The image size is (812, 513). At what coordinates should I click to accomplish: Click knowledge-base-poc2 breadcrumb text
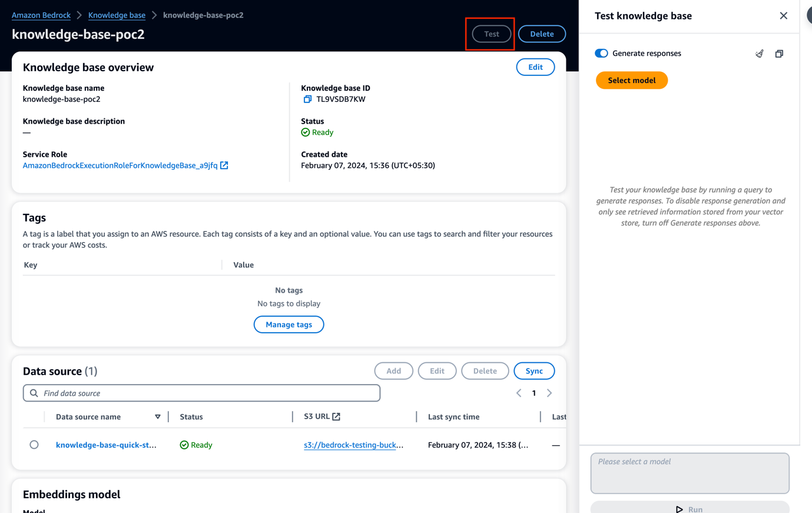pos(203,15)
